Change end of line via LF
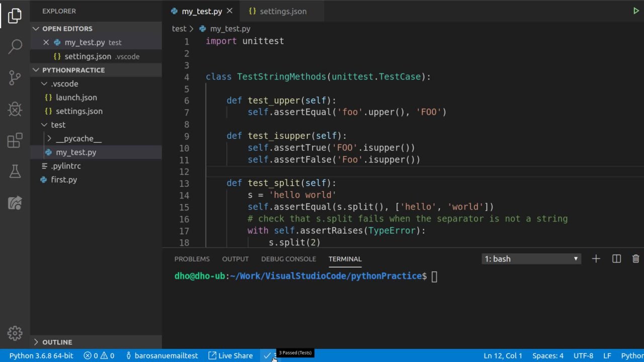This screenshot has width=644, height=362. (x=607, y=355)
